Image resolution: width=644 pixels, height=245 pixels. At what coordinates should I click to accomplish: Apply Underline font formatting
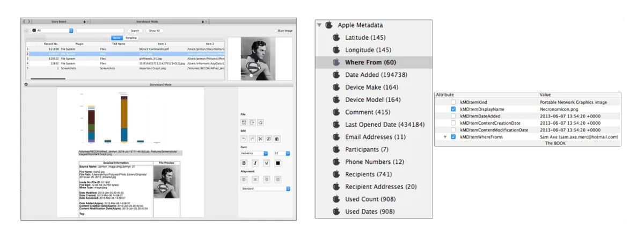266,163
